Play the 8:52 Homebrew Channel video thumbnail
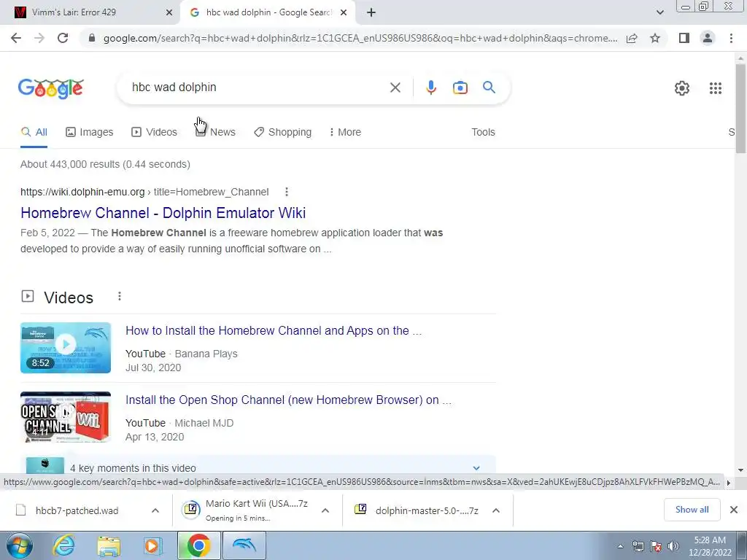 tap(66, 348)
